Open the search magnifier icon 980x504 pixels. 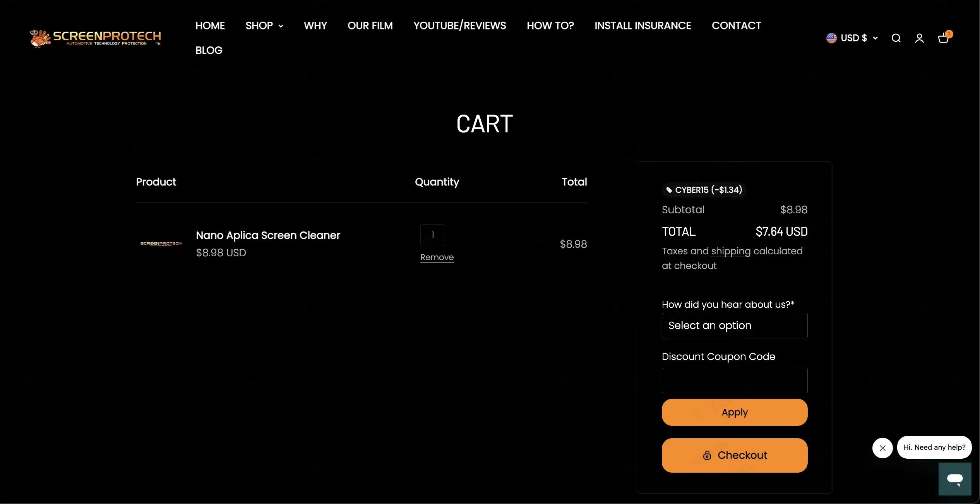pos(896,38)
